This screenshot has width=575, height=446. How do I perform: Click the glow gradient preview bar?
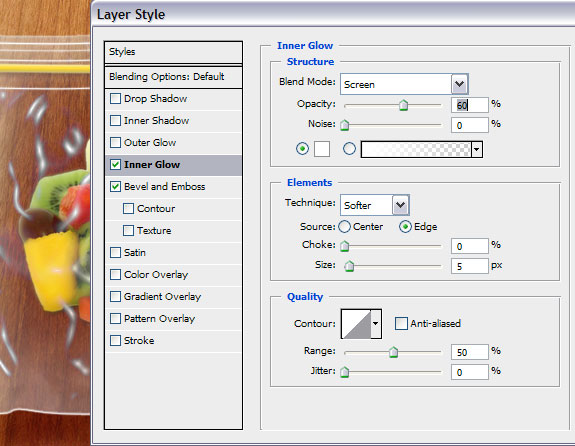point(416,149)
